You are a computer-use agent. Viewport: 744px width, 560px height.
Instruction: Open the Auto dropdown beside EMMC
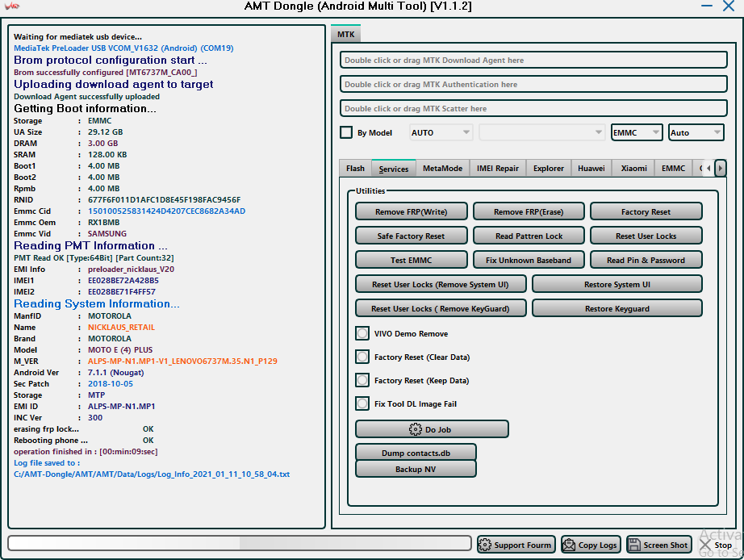pos(696,132)
